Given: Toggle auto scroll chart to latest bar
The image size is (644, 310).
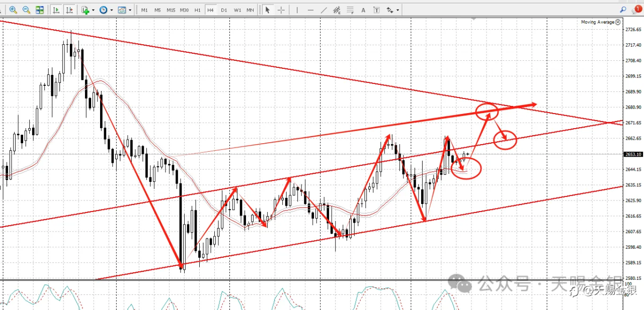Looking at the screenshot, I should point(57,10).
